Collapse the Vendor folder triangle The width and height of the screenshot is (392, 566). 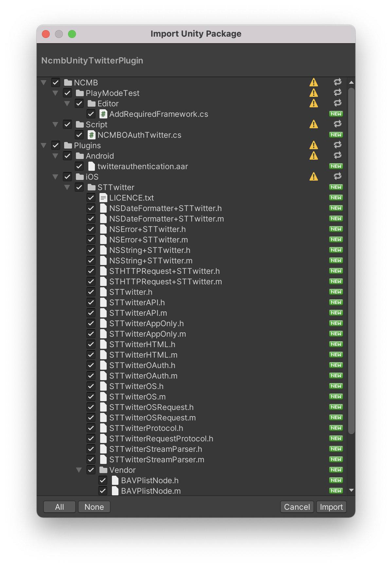79,470
